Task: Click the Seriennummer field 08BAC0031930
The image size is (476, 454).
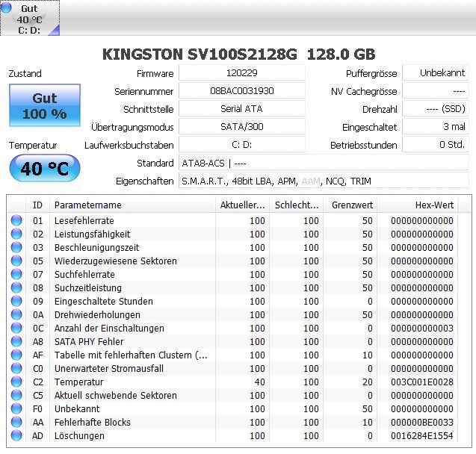Action: pos(242,90)
